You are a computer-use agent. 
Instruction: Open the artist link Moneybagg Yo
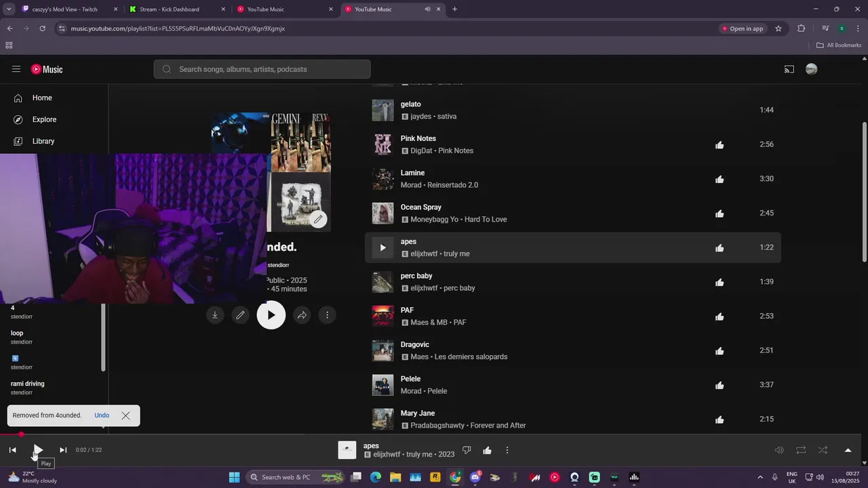click(433, 220)
